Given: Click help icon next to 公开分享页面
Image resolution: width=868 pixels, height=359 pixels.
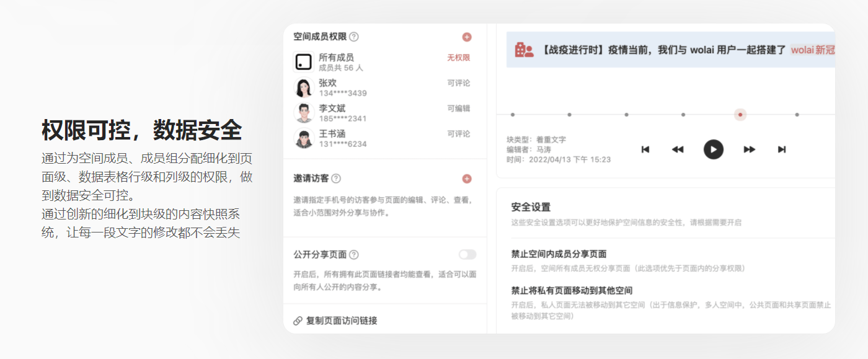Looking at the screenshot, I should point(354,255).
